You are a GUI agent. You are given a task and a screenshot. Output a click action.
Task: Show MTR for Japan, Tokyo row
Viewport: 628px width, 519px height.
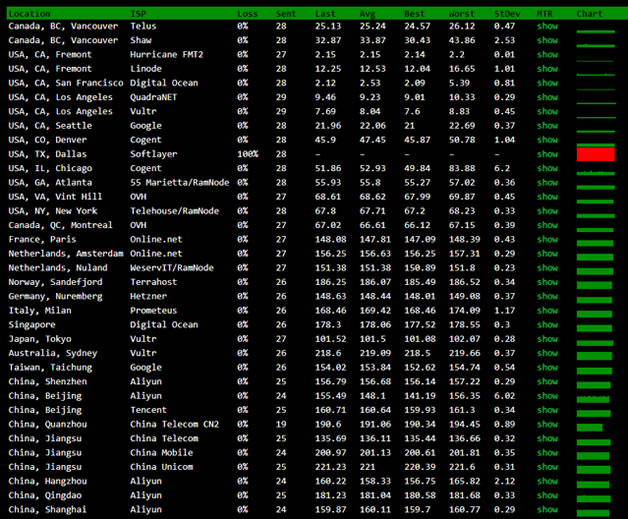[547, 339]
